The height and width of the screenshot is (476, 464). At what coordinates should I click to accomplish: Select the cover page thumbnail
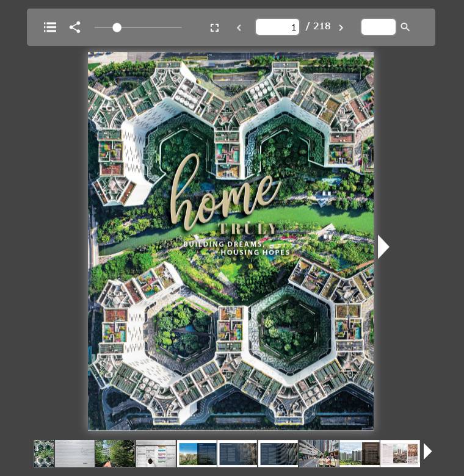point(44,453)
